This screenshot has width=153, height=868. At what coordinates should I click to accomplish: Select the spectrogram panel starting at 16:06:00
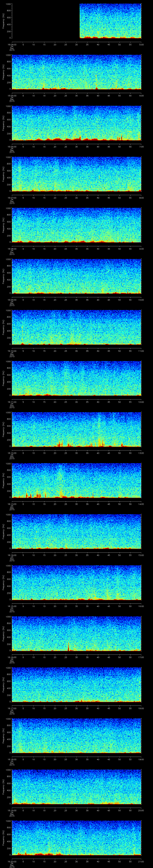pos(77,123)
